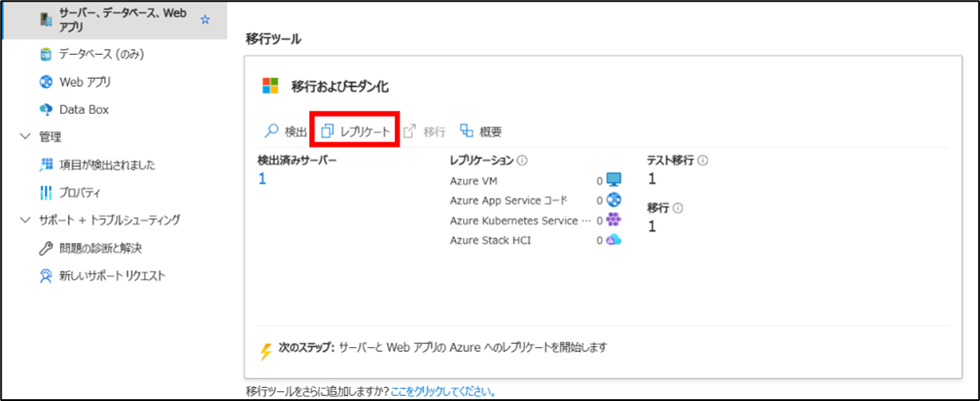The image size is (980, 401).
Task: Click the 概要 button
Action: 481,132
